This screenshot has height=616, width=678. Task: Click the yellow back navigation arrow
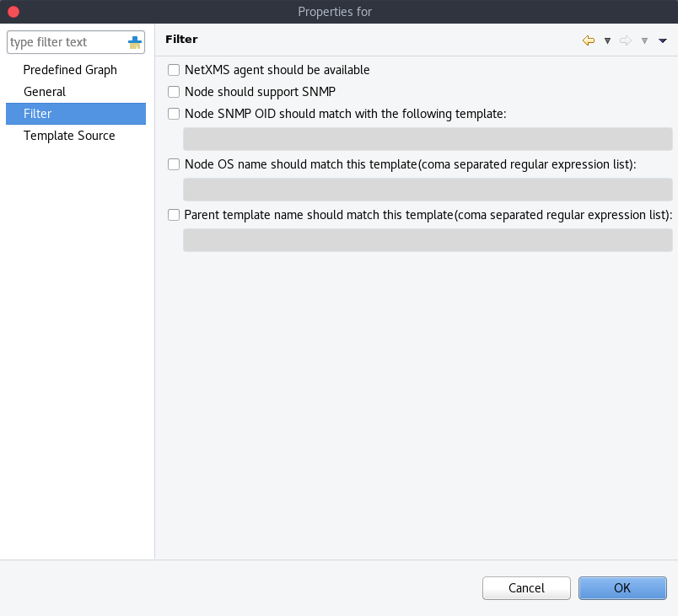coord(589,40)
